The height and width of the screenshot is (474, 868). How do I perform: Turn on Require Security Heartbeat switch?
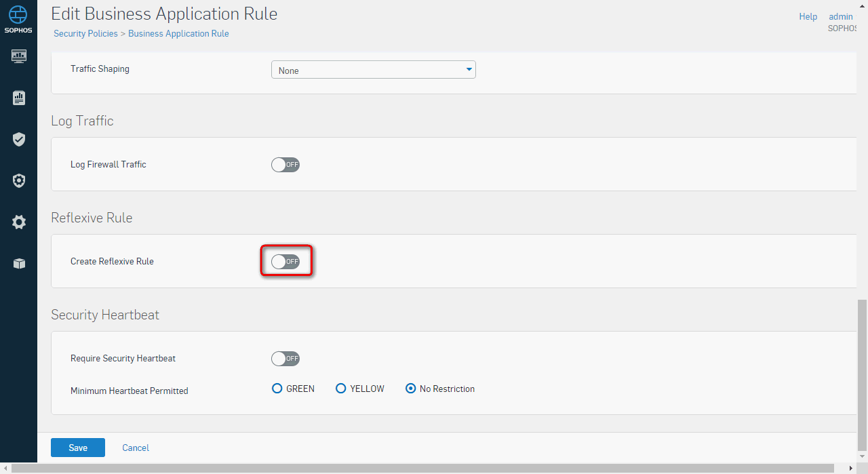[285, 359]
